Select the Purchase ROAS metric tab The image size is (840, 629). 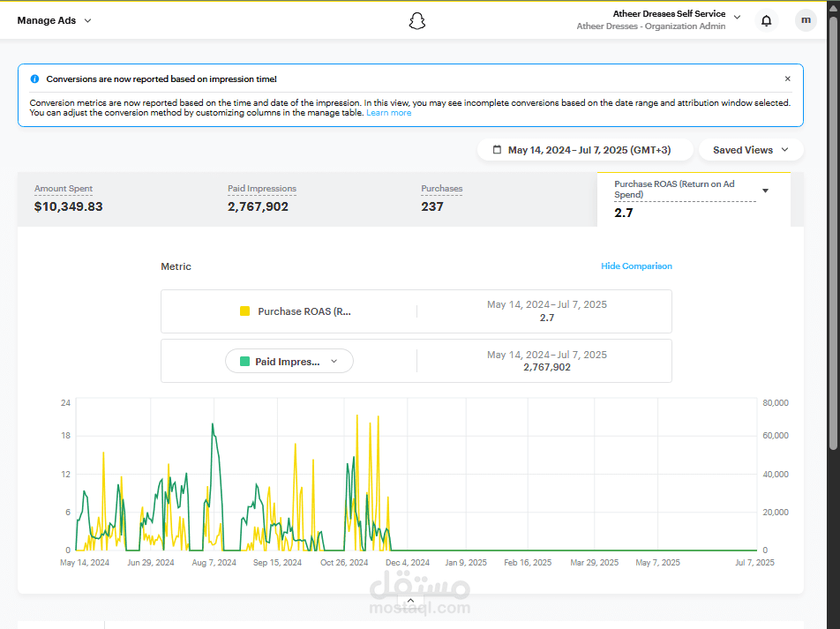pos(694,199)
